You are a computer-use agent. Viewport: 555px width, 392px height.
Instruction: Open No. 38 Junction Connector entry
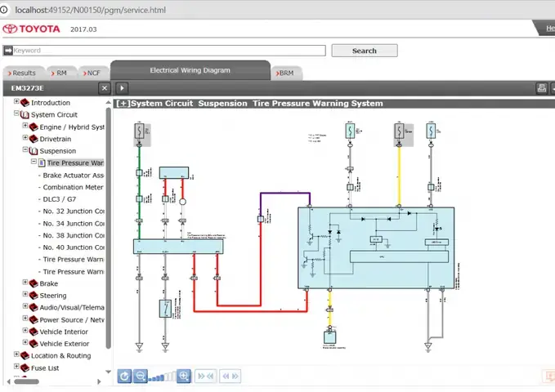pos(74,236)
